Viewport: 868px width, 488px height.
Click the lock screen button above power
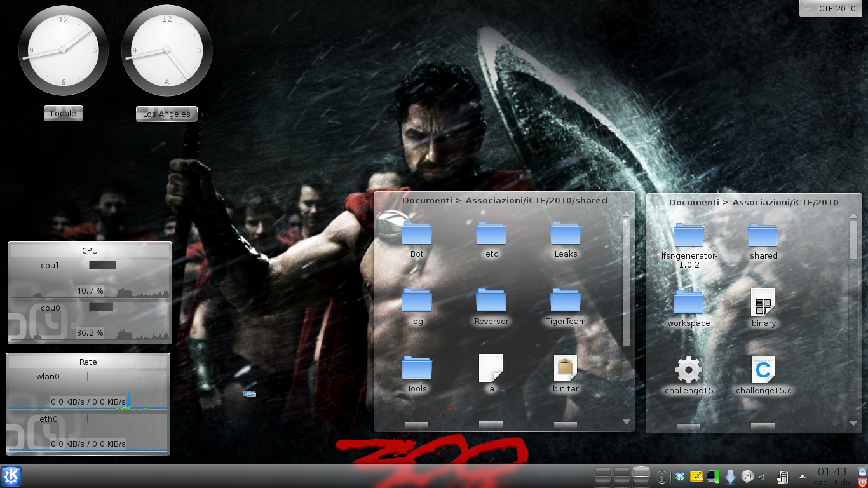862,471
